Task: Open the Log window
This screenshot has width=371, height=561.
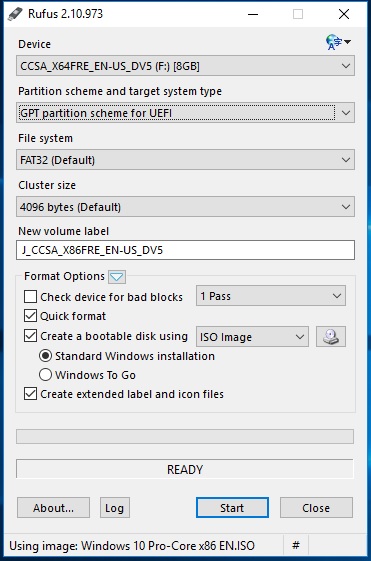Action: (114, 507)
